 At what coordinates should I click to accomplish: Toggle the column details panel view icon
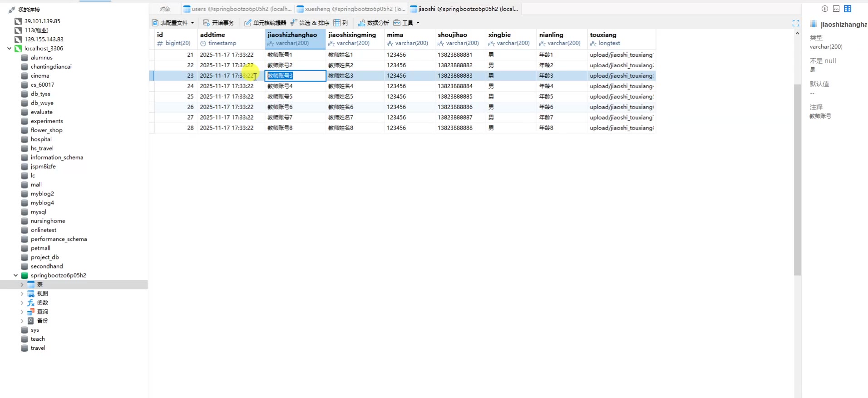pyautogui.click(x=848, y=9)
